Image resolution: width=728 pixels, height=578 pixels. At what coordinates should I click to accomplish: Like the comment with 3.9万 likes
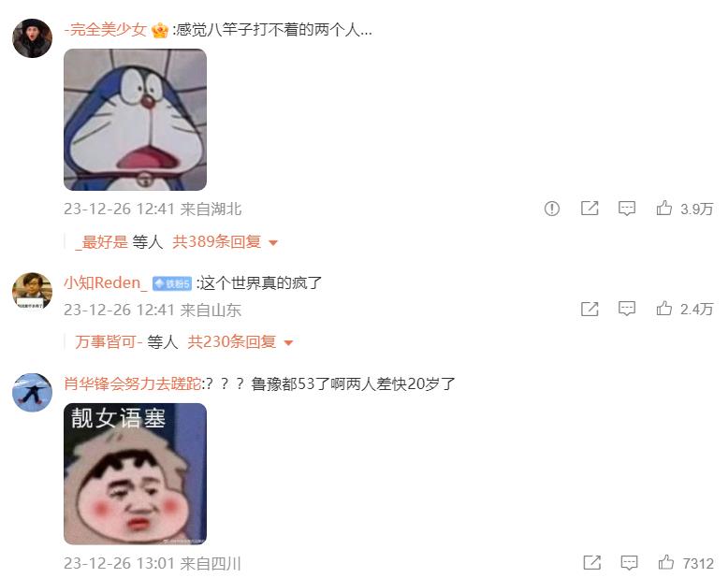coord(664,208)
